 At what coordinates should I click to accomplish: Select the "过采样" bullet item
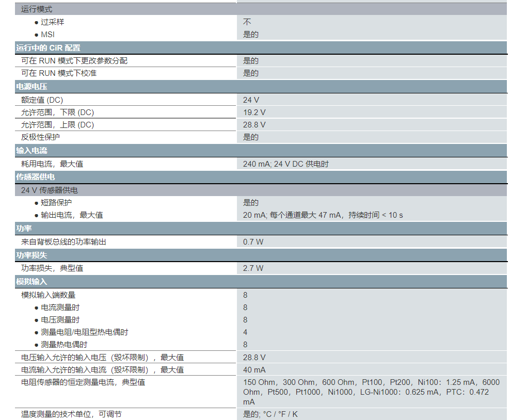[x=52, y=22]
